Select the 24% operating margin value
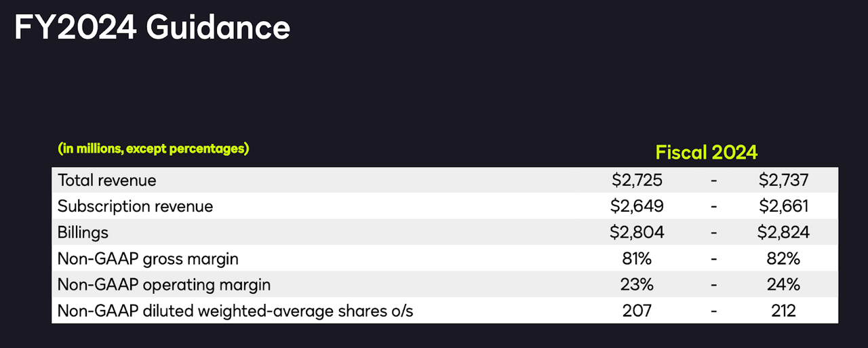 [784, 285]
